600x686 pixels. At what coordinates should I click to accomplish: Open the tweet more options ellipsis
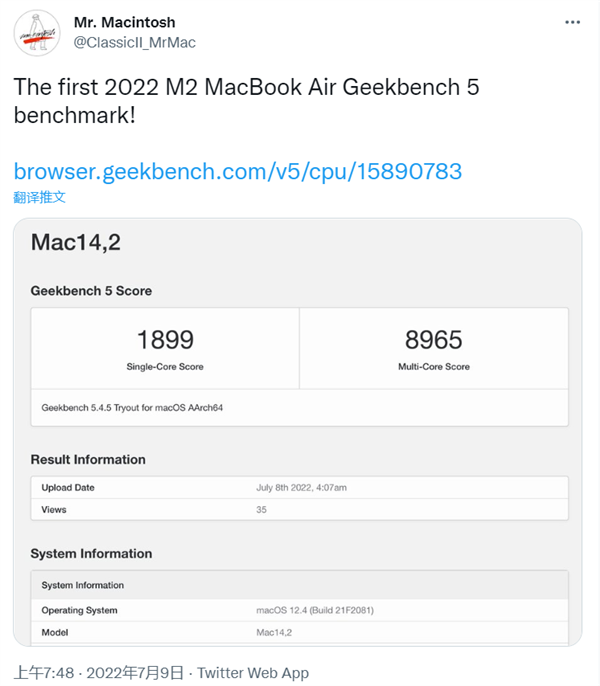(572, 21)
